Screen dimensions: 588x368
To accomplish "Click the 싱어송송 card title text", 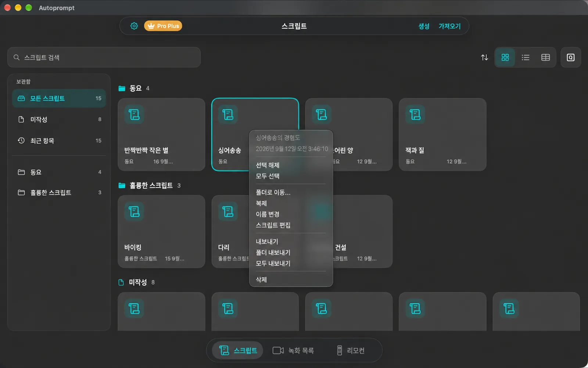I will 230,150.
